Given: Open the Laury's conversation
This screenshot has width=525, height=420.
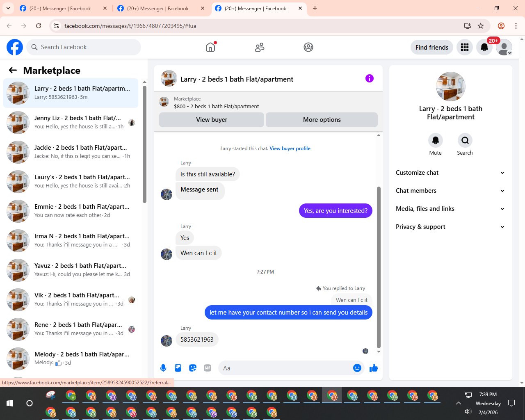Looking at the screenshot, I should (71, 182).
